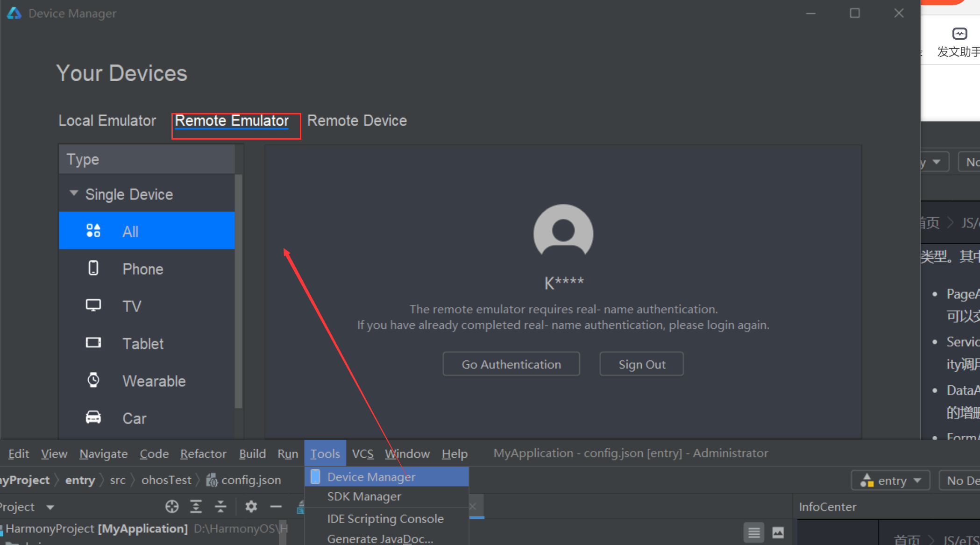Click the device type list scrollbar
The height and width of the screenshot is (545, 980).
click(x=239, y=292)
